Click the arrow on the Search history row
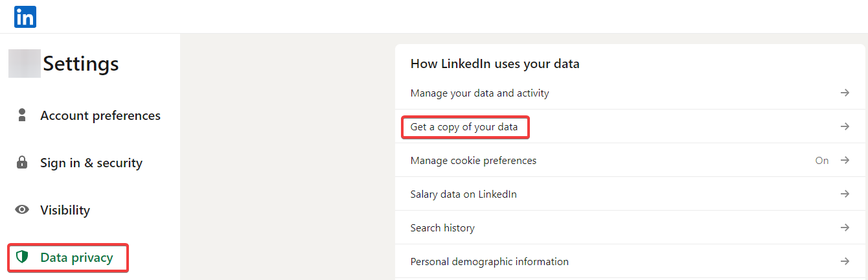The height and width of the screenshot is (280, 868). point(845,227)
